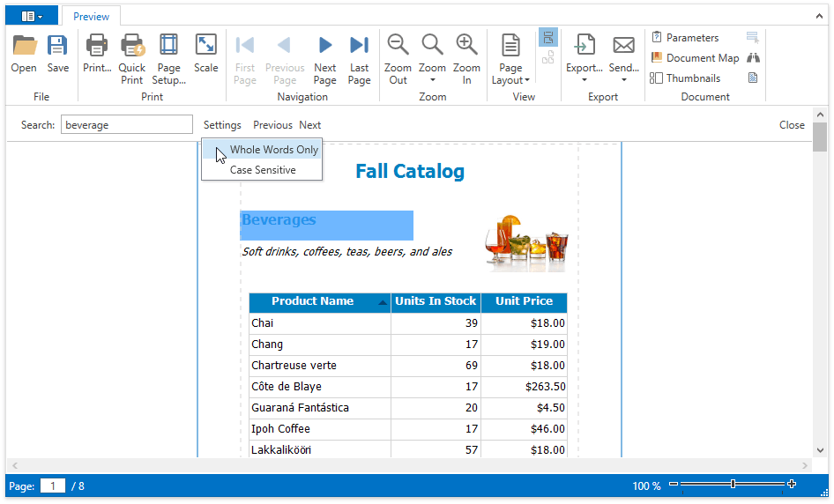The width and height of the screenshot is (834, 504).
Task: Open the Print dialog
Action: pos(97,53)
